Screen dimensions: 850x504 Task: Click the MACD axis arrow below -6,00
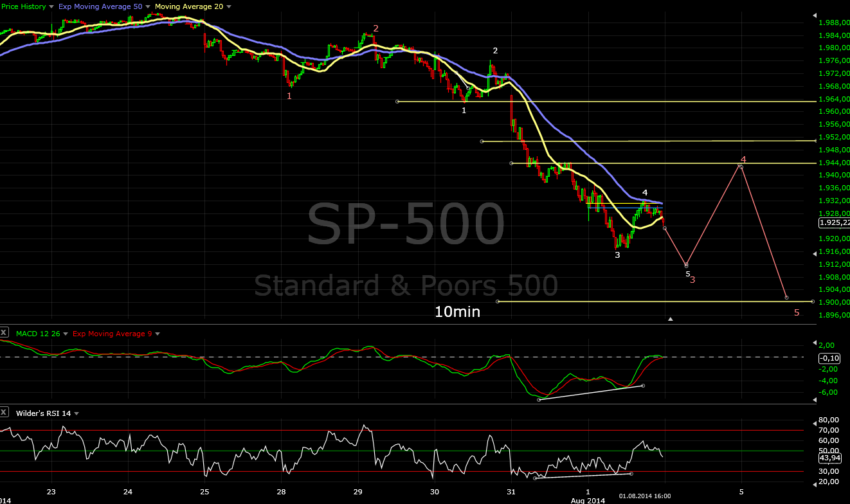coord(815,400)
